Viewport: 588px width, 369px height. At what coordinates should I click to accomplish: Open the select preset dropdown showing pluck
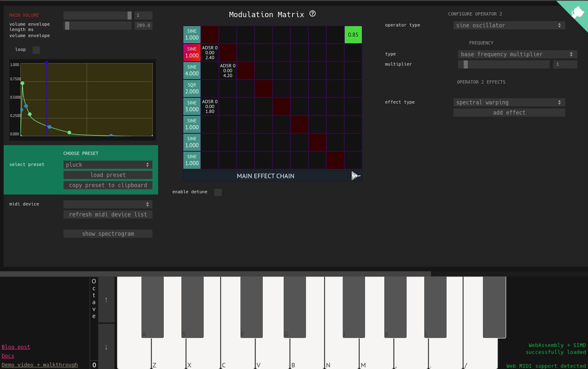click(x=108, y=165)
